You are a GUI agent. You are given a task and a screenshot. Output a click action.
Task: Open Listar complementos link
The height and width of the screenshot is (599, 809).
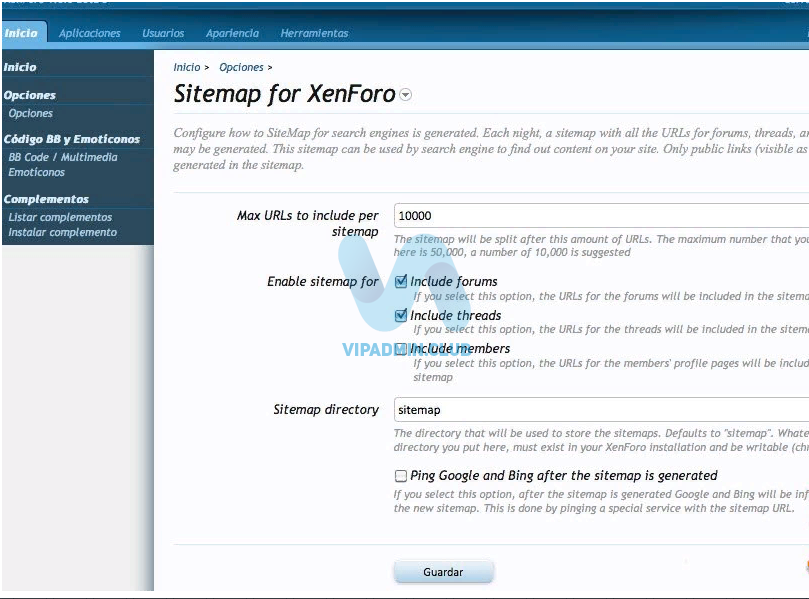point(60,217)
